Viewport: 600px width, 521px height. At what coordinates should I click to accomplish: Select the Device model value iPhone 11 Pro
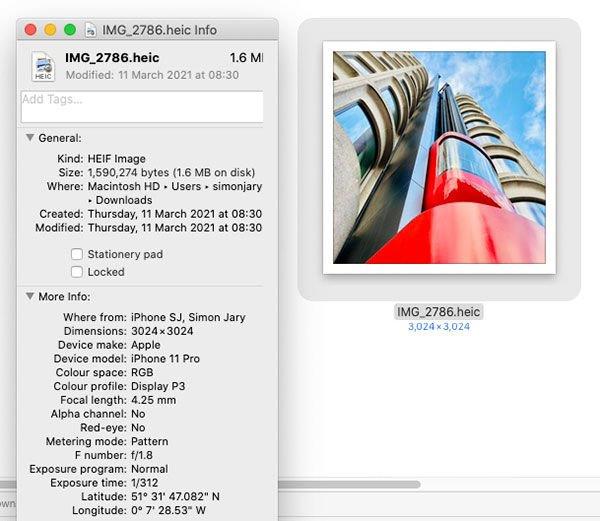pyautogui.click(x=165, y=358)
